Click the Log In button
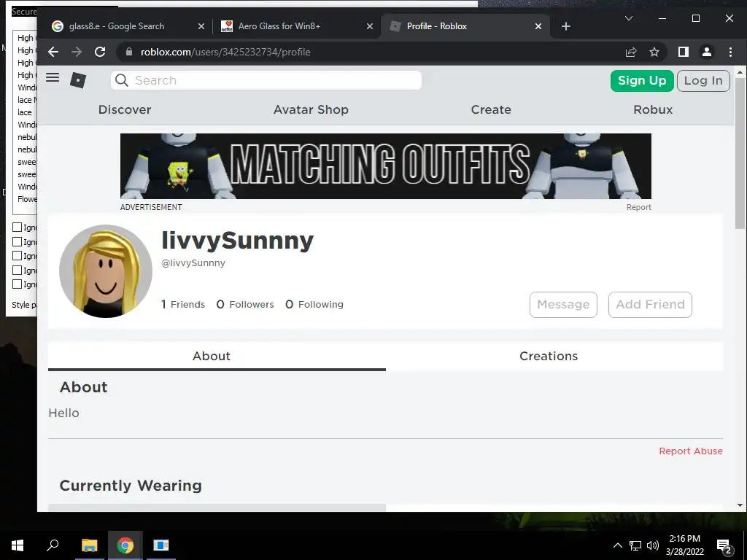Image resolution: width=747 pixels, height=560 pixels. (703, 80)
